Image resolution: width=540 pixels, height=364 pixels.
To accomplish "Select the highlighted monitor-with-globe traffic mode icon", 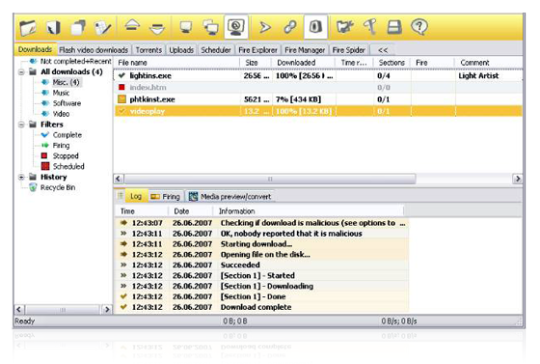I will tap(236, 27).
